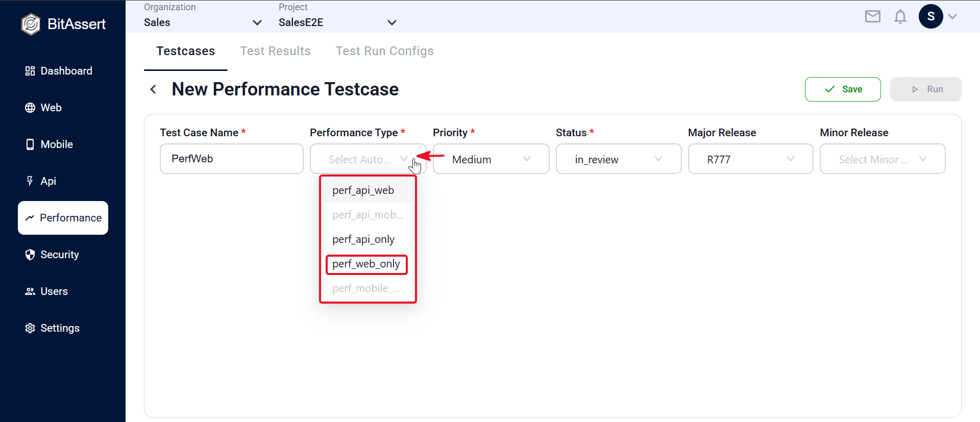Open the Priority dropdown showing Medium
The width and height of the screenshot is (980, 422).
coord(491,159)
